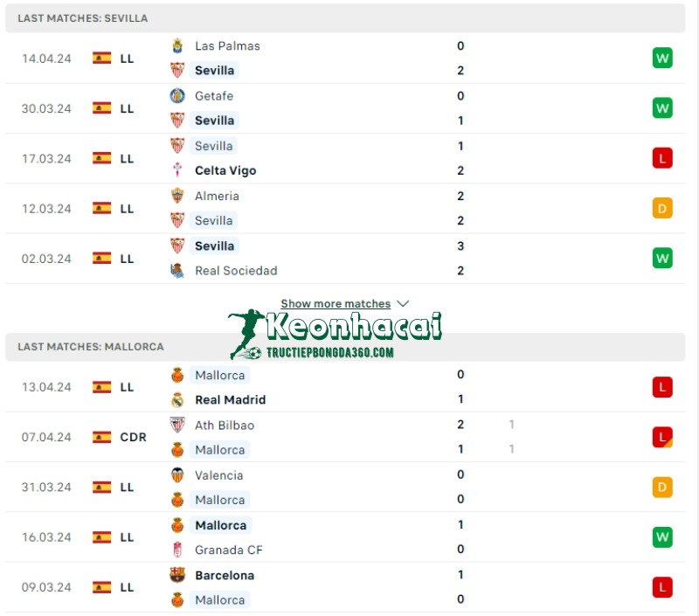Click the Celta Vigo crest icon
This screenshot has height=616, width=699.
(177, 170)
